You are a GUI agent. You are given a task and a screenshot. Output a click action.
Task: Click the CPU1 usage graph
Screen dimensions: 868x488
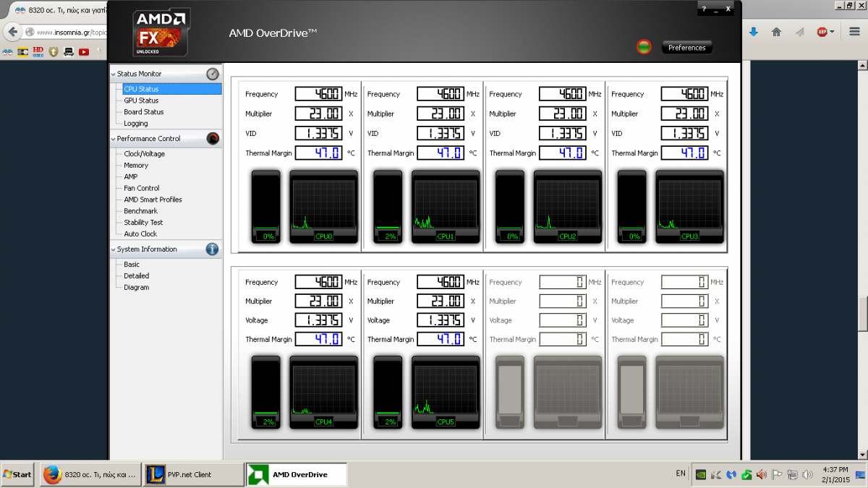click(x=446, y=207)
